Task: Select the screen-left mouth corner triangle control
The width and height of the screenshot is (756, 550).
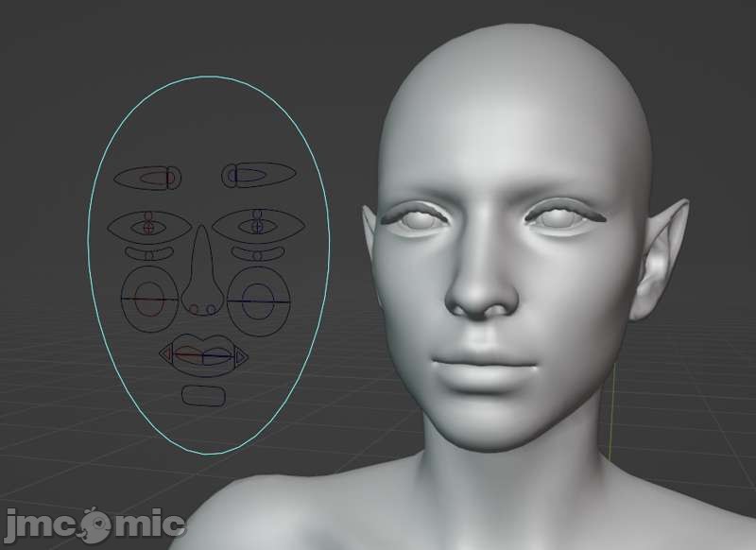Action: (x=165, y=354)
